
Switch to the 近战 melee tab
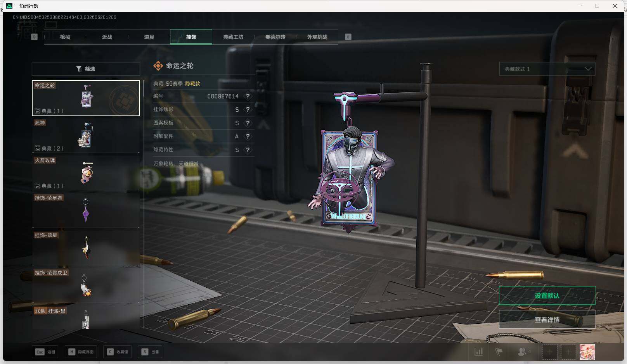pos(107,37)
